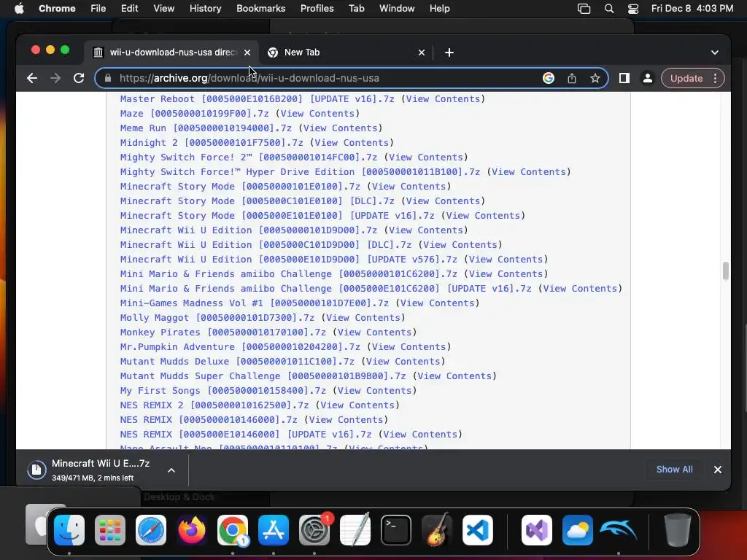Open Launchpad from the Dock
This screenshot has height=560, width=747.
click(110, 530)
